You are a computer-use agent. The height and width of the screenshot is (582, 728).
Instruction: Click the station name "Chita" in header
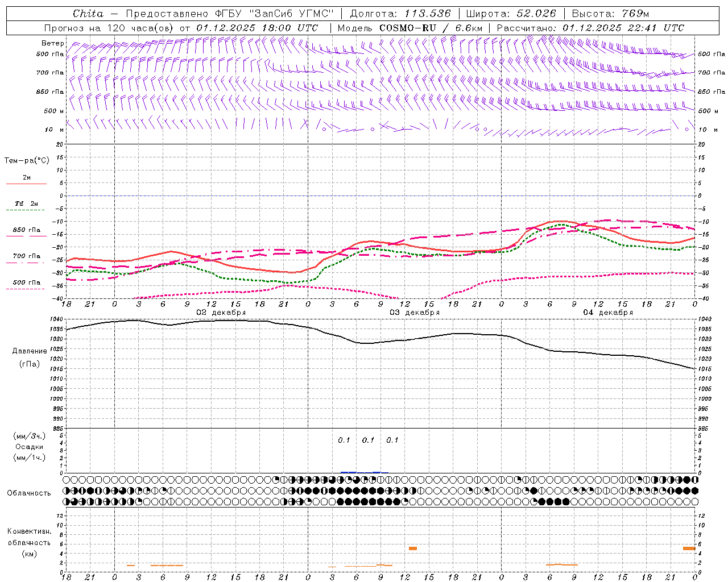(88, 14)
